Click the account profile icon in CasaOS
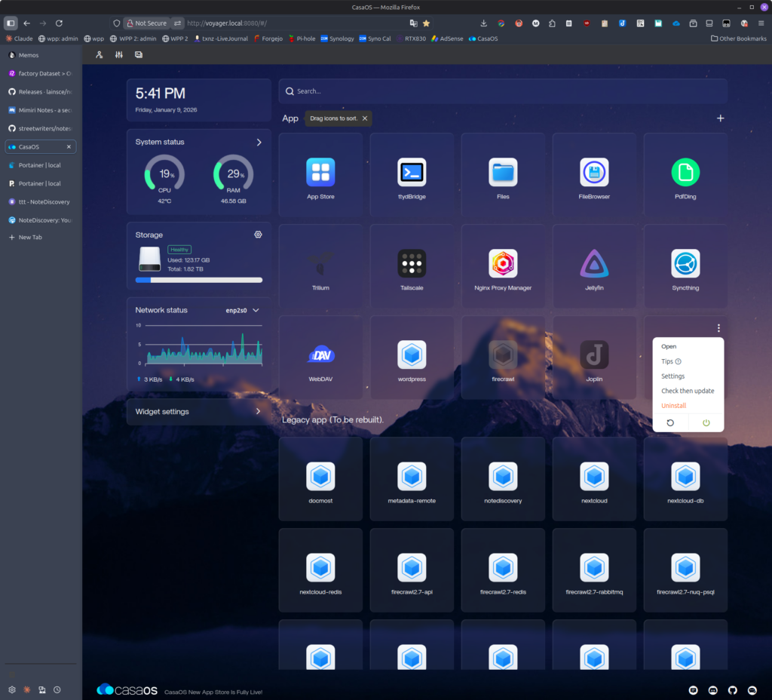 (x=100, y=55)
